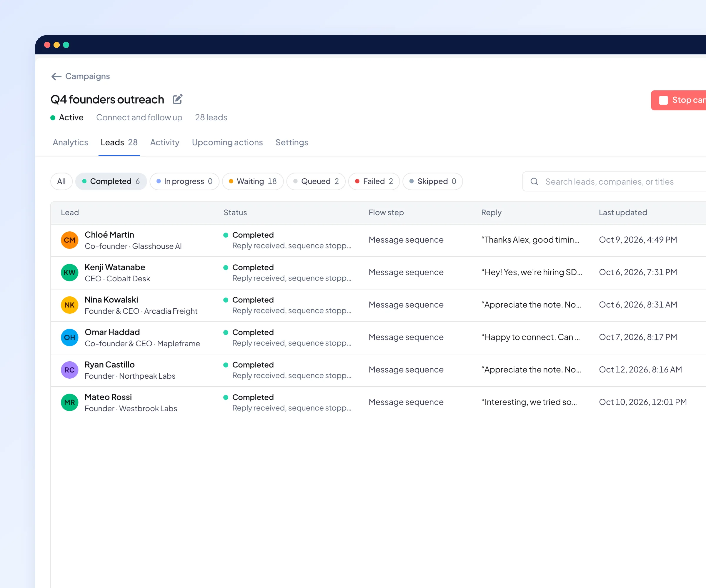Open the Upcoming actions tab

pyautogui.click(x=227, y=143)
